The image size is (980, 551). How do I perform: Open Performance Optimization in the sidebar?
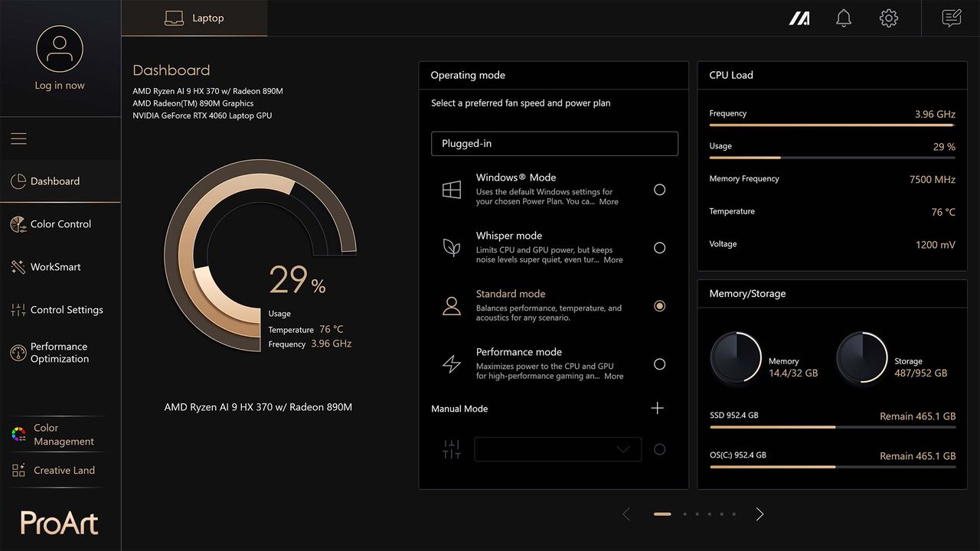(x=60, y=353)
